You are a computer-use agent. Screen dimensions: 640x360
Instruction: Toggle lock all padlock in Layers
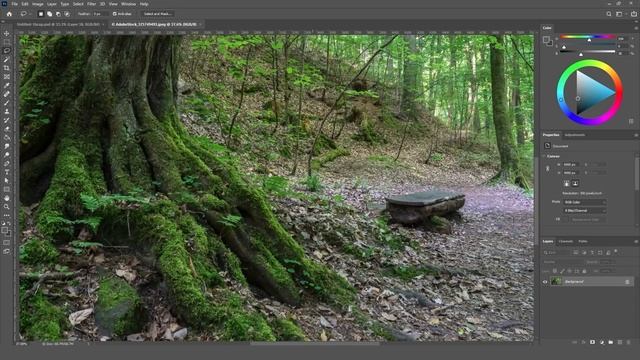584,271
